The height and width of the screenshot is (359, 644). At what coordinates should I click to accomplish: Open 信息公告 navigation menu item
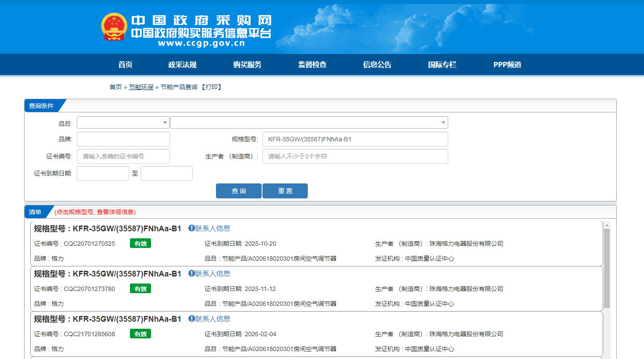point(377,65)
